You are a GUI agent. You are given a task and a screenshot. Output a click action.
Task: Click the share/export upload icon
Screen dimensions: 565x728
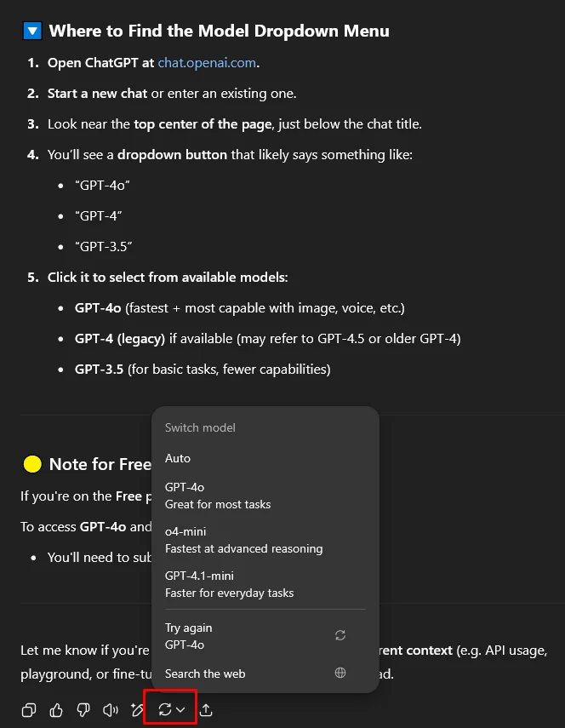pos(206,710)
